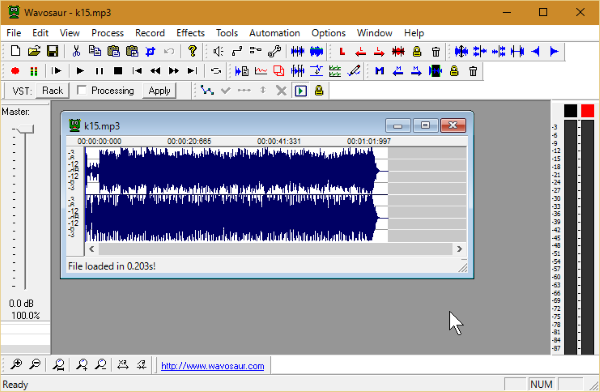The height and width of the screenshot is (392, 600).
Task: Open the Help menu
Action: tap(414, 33)
